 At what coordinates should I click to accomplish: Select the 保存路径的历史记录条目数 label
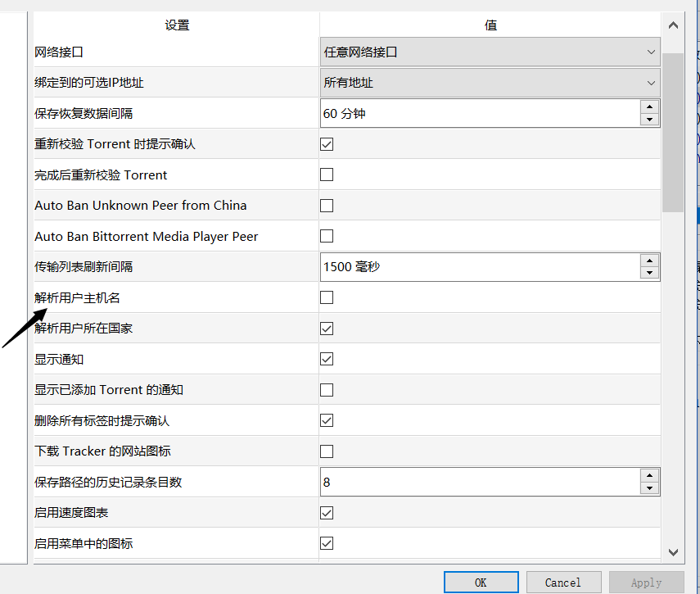[108, 483]
